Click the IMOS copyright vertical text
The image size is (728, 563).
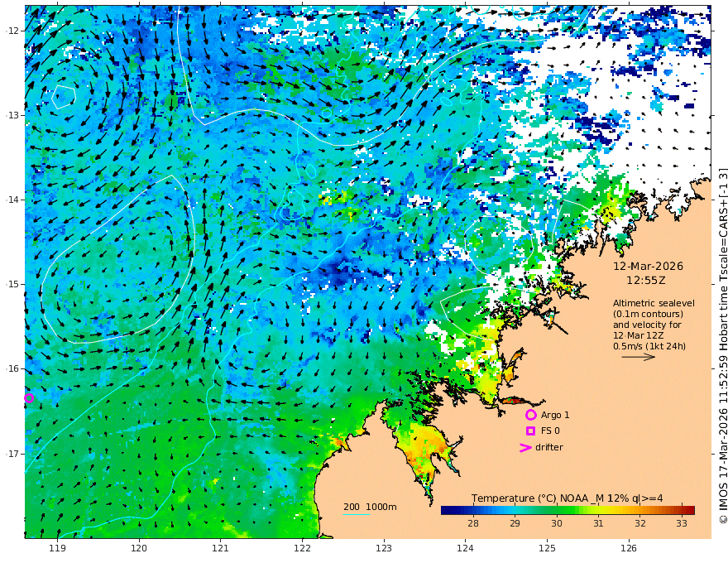(723, 345)
